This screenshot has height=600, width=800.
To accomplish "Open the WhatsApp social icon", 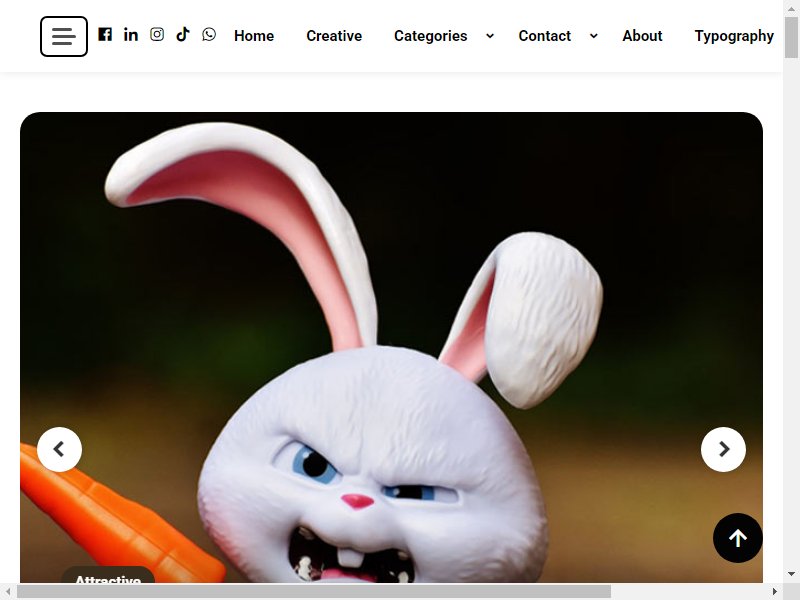I will pos(209,34).
